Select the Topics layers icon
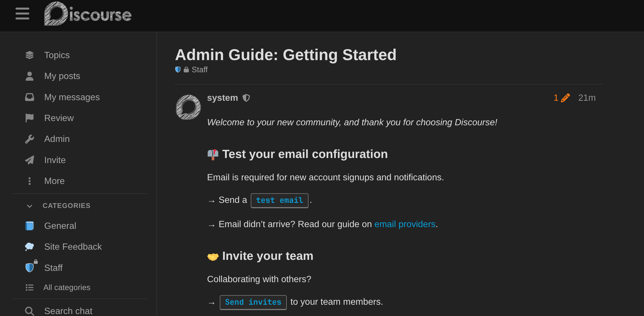Screen dimensions: 644x316 click(x=30, y=55)
